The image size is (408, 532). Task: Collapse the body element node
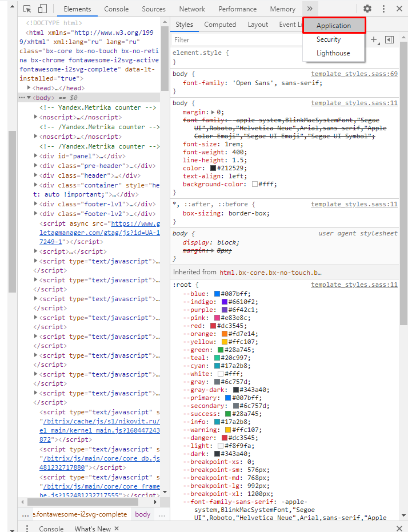click(29, 98)
